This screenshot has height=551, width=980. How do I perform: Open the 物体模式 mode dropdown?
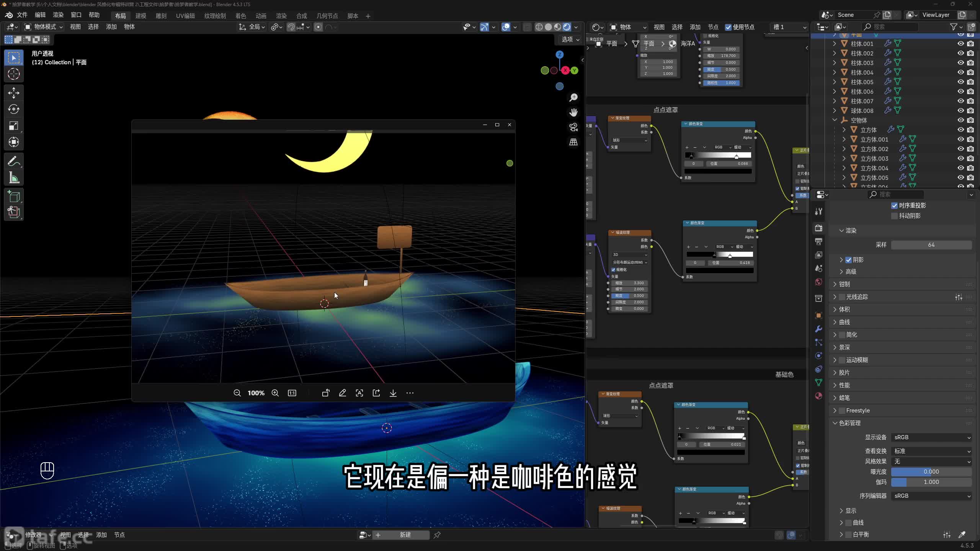[44, 27]
